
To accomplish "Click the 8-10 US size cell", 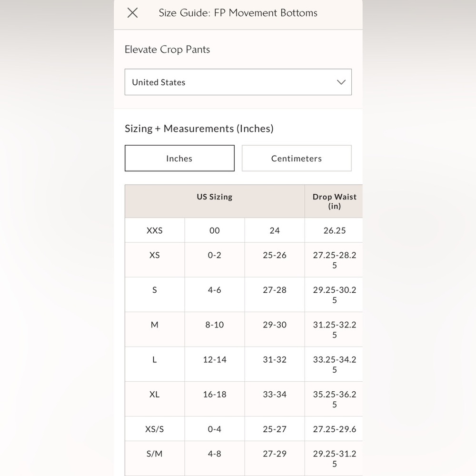I will [x=215, y=325].
